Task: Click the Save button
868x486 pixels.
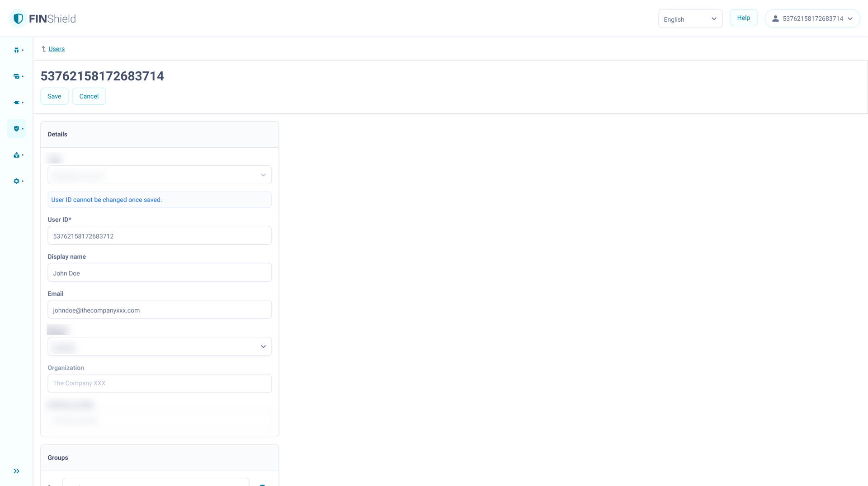Action: [54, 96]
